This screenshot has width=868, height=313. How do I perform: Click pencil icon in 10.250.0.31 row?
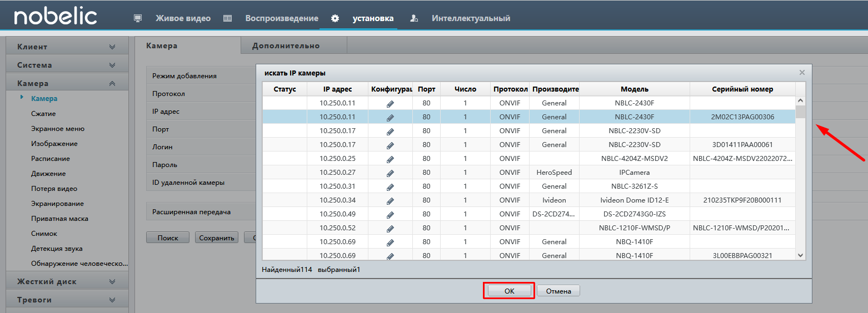[x=390, y=186]
